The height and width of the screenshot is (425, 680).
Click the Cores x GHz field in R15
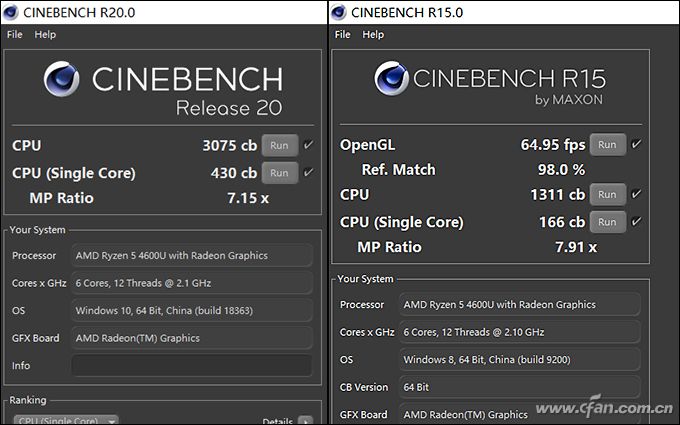tap(520, 332)
